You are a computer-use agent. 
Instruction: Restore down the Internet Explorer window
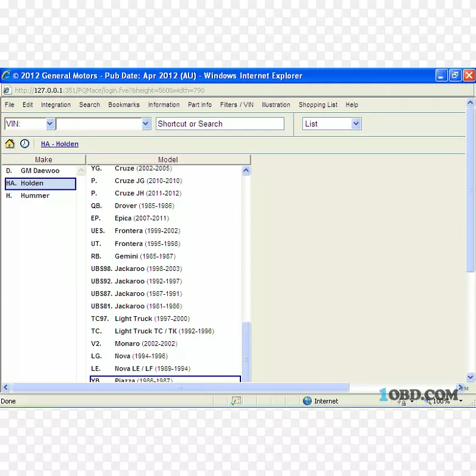tap(455, 75)
